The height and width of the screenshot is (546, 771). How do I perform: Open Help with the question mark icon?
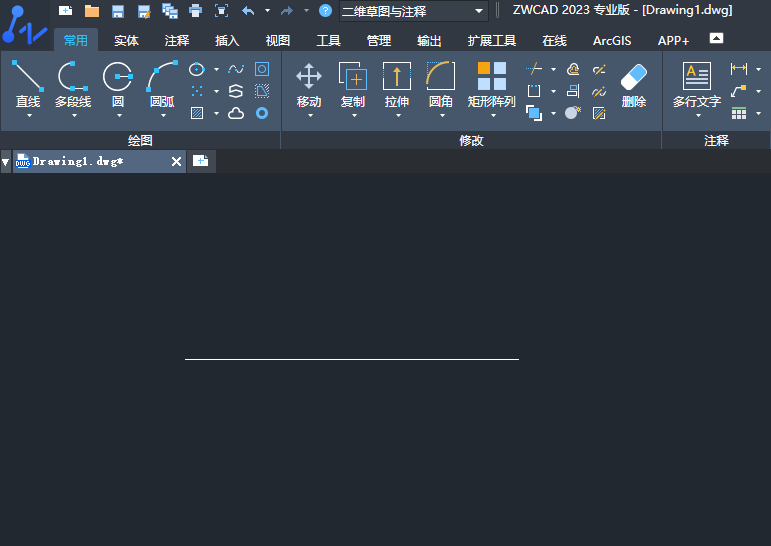click(x=326, y=10)
